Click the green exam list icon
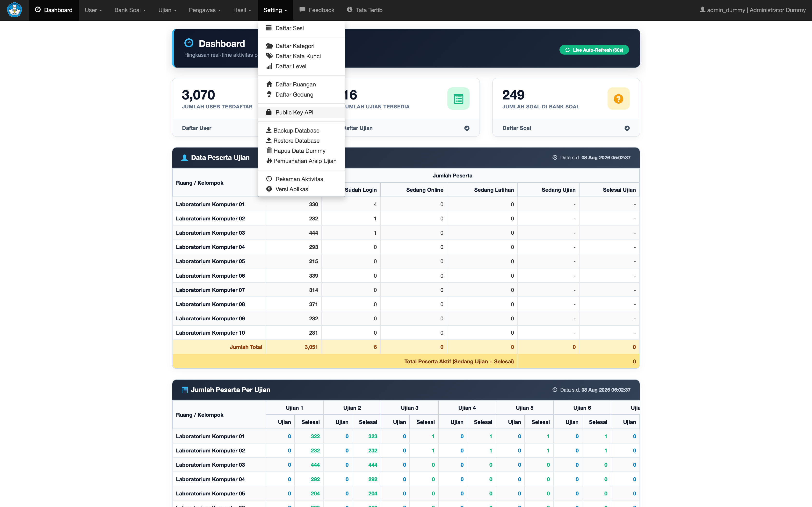 pyautogui.click(x=458, y=99)
